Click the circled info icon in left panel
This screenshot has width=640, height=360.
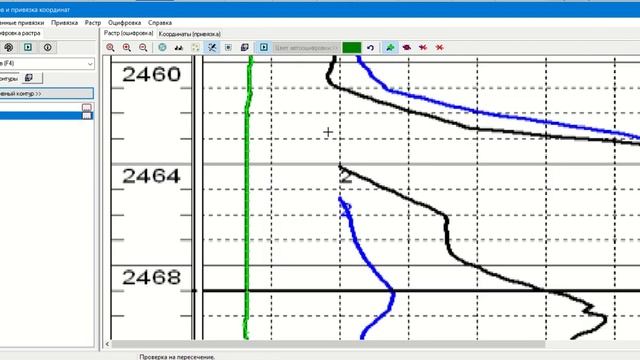tap(47, 47)
